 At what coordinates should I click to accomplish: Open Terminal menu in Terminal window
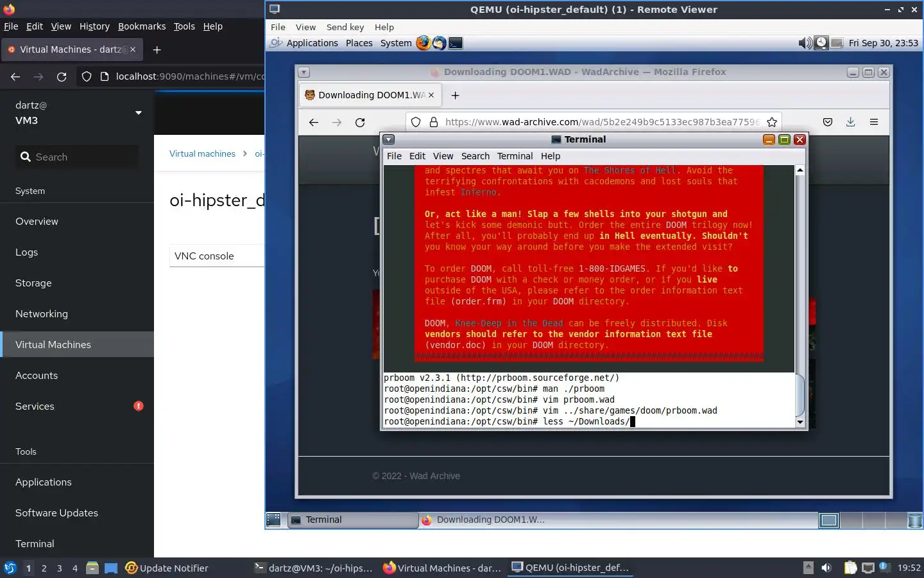coord(515,156)
